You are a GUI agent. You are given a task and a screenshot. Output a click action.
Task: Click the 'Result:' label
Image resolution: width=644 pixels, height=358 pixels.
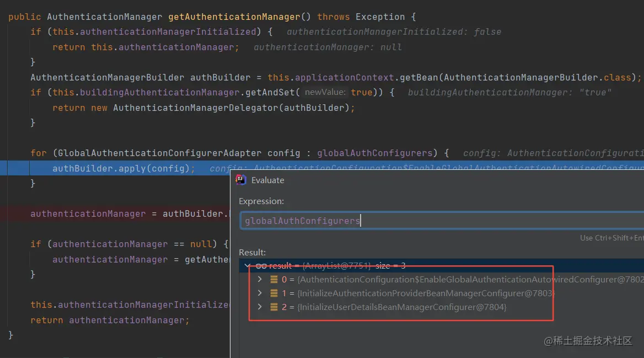coord(252,253)
